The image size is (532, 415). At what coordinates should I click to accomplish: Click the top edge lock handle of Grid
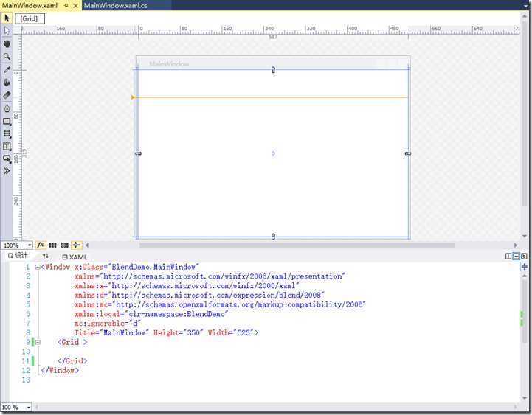[x=273, y=70]
